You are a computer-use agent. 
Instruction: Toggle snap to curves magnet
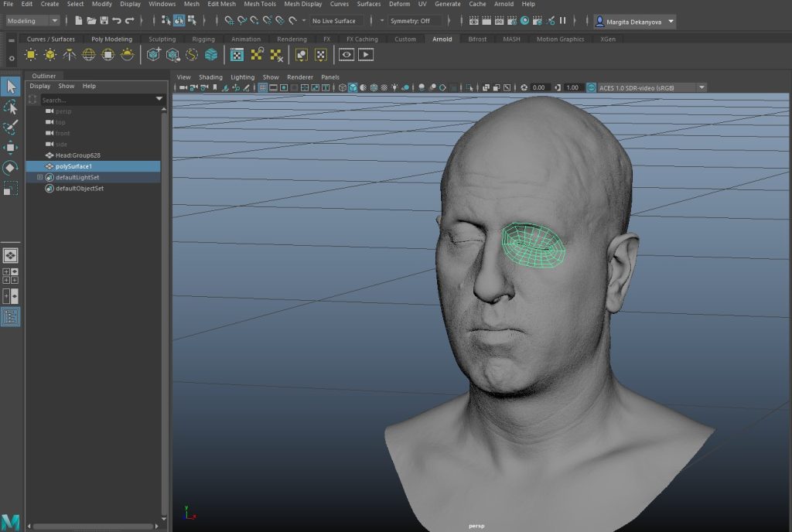coord(242,21)
